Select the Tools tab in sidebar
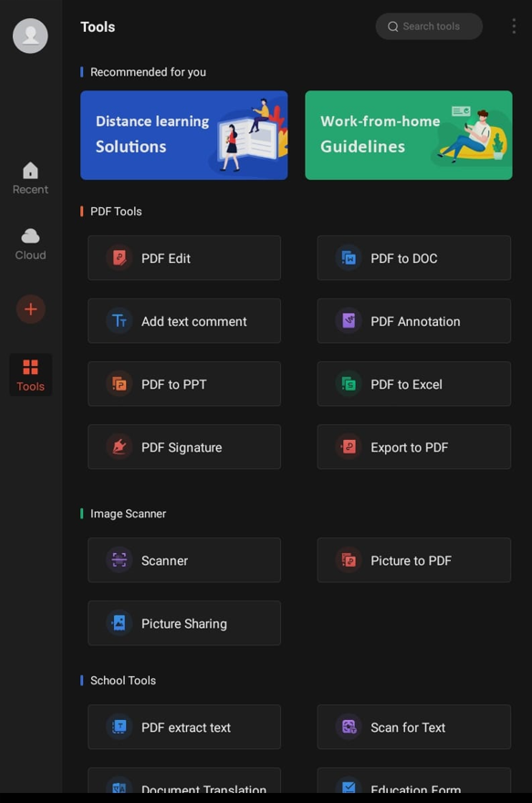The height and width of the screenshot is (803, 532). point(30,375)
